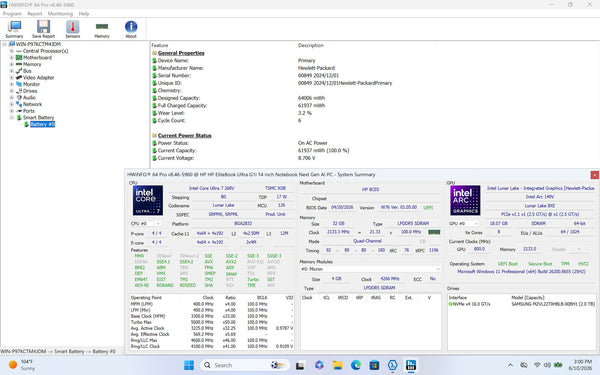Select the Audio tree item label
The height and width of the screenshot is (375, 600).
click(29, 98)
